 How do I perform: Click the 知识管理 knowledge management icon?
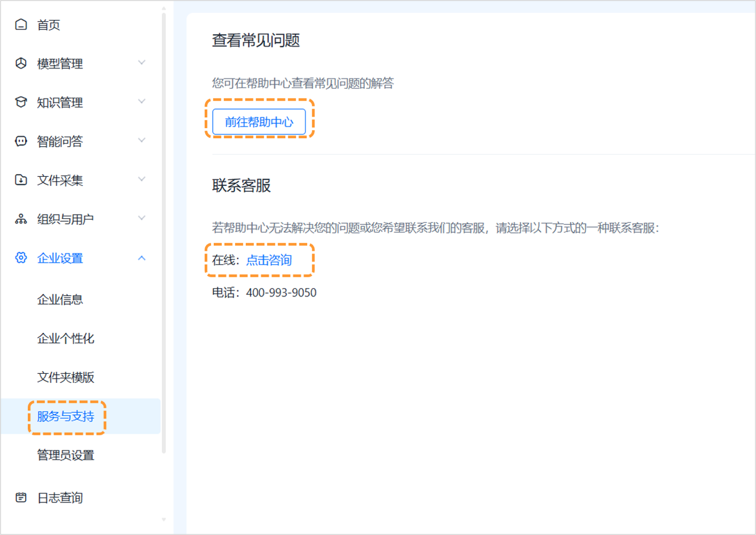[20, 102]
